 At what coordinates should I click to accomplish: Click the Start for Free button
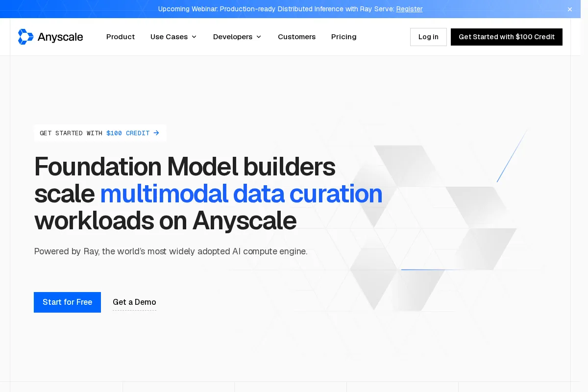[x=67, y=302]
